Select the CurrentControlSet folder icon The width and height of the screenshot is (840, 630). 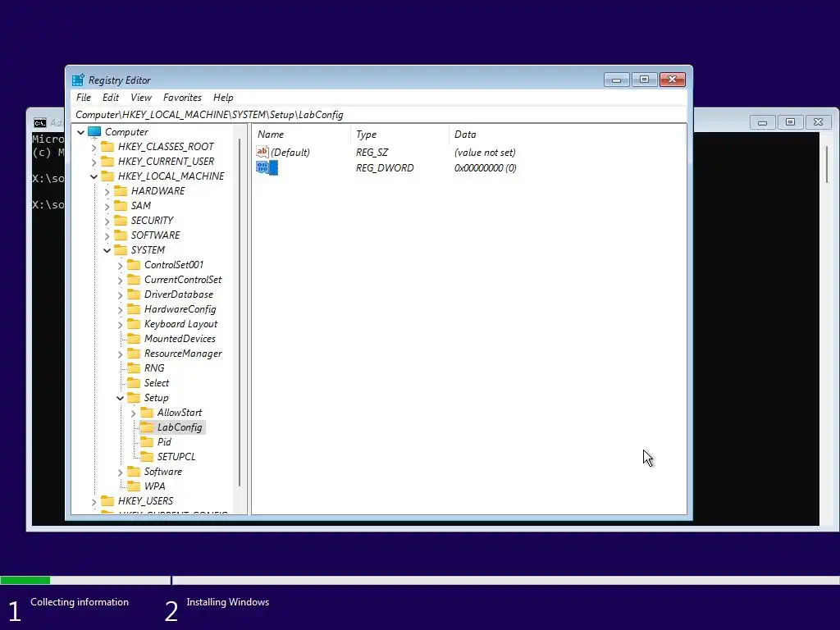point(134,280)
